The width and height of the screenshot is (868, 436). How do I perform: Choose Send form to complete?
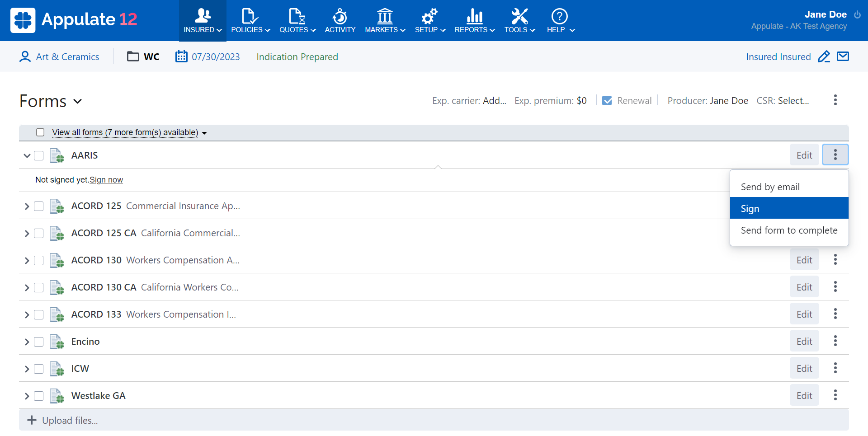tap(788, 230)
